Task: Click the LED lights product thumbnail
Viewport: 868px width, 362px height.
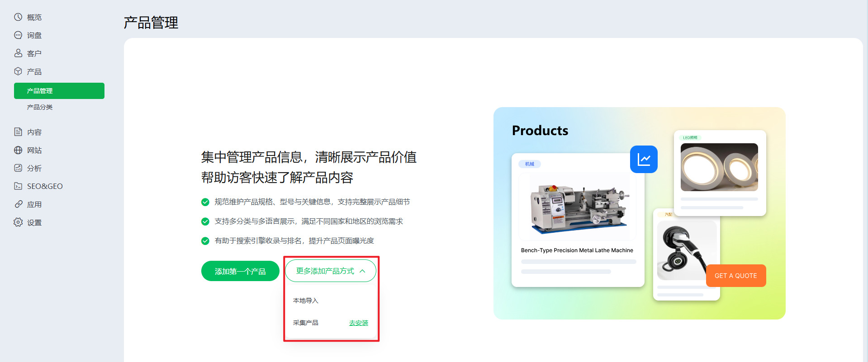Action: pyautogui.click(x=719, y=167)
